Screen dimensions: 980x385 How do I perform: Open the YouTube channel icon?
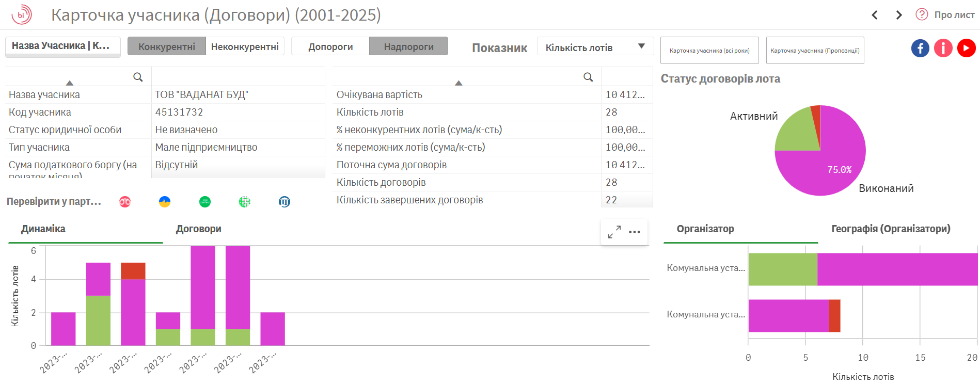tap(966, 48)
